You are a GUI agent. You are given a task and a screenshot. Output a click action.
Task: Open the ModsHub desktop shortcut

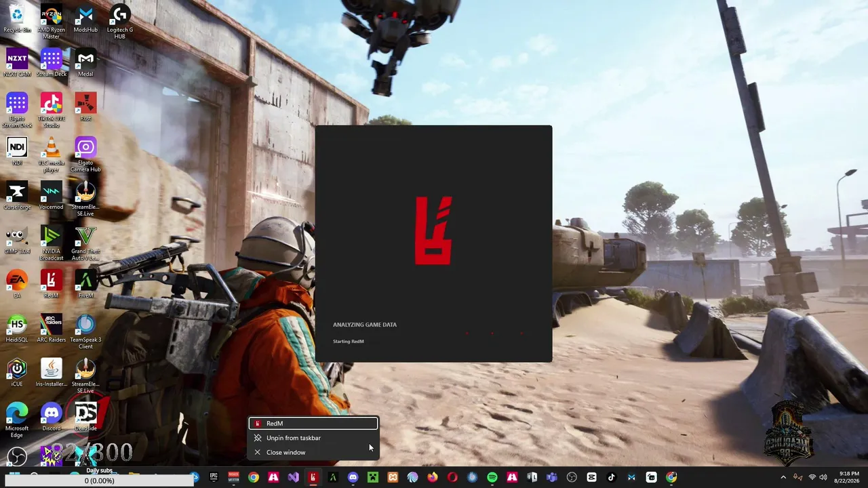tap(85, 19)
